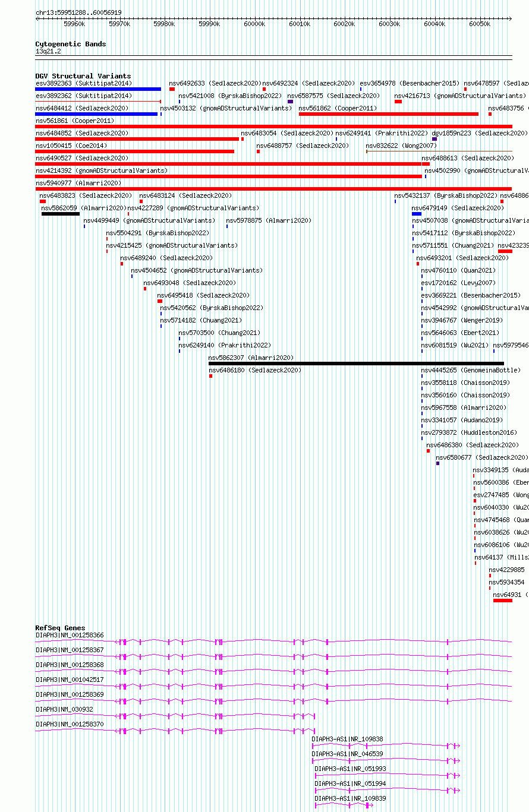
Task: Click the long black bar under nsv5862307
Action: tap(357, 364)
